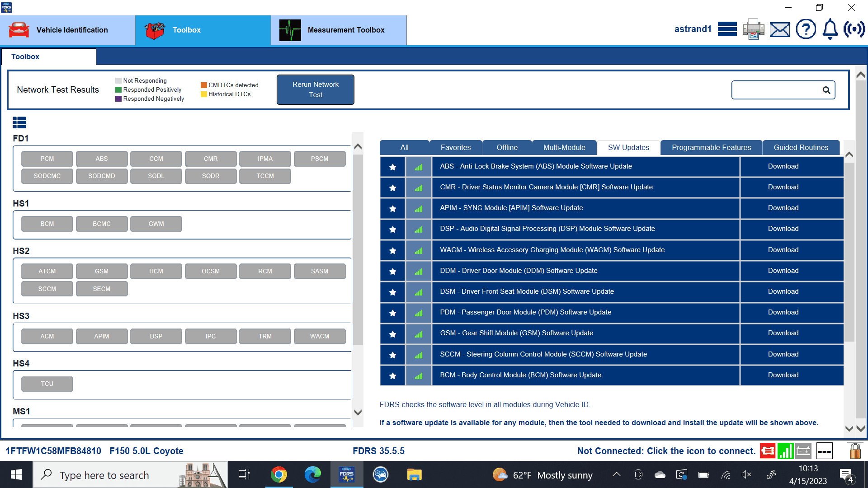Star the DSP Audio module software update
Viewport: 868px width, 488px height.
[x=392, y=229]
